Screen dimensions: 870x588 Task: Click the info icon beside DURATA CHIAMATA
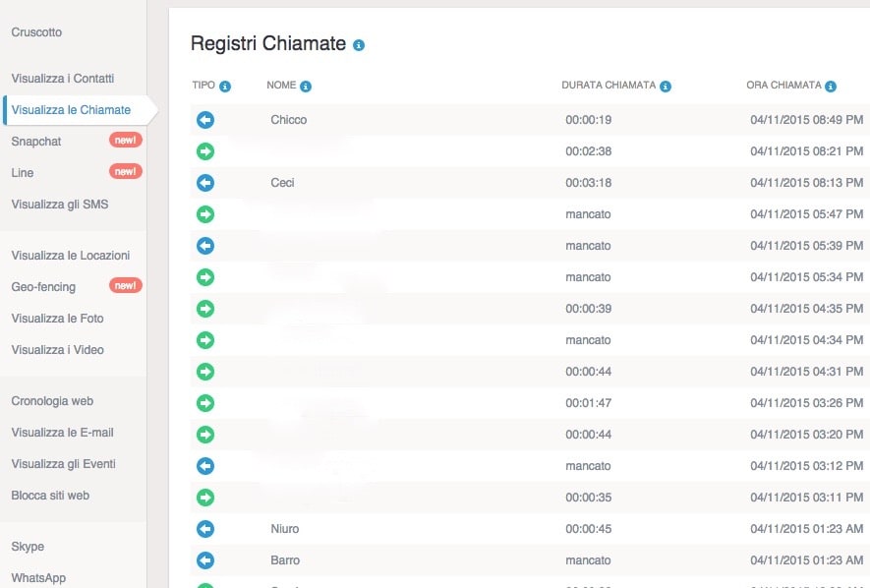[666, 87]
